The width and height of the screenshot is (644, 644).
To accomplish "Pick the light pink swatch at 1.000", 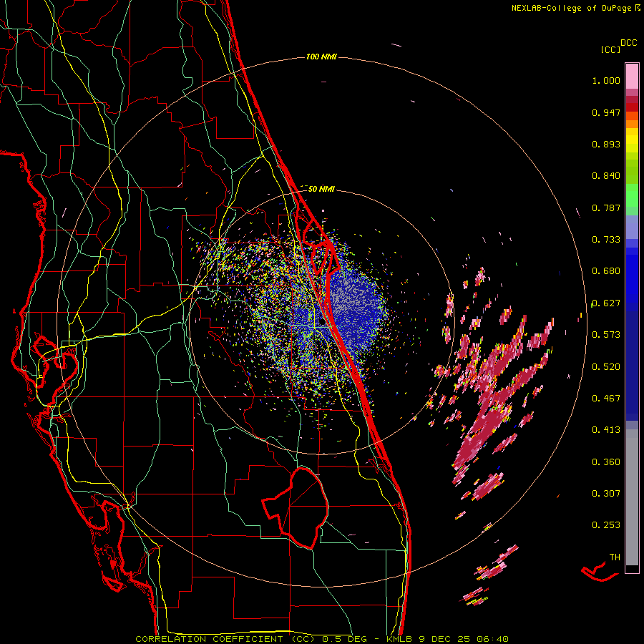I will (x=632, y=77).
